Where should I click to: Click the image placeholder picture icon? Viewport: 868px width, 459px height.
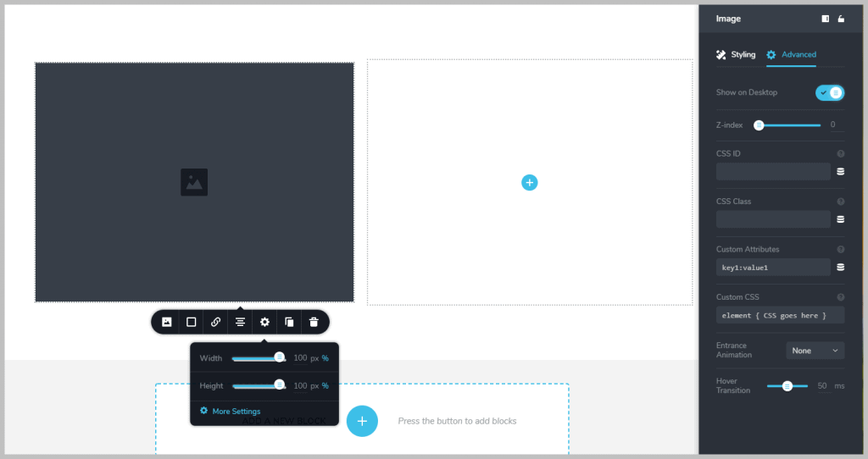(x=194, y=182)
